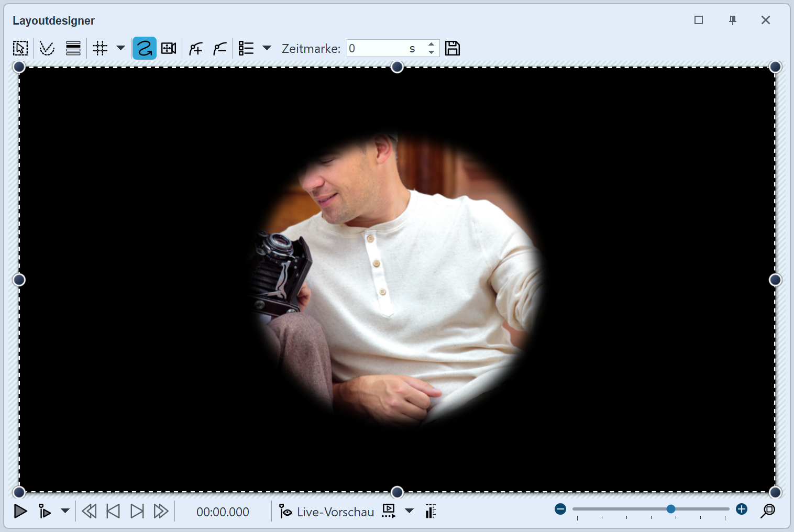The image size is (794, 532).
Task: Toggle the grid display icon
Action: point(100,48)
